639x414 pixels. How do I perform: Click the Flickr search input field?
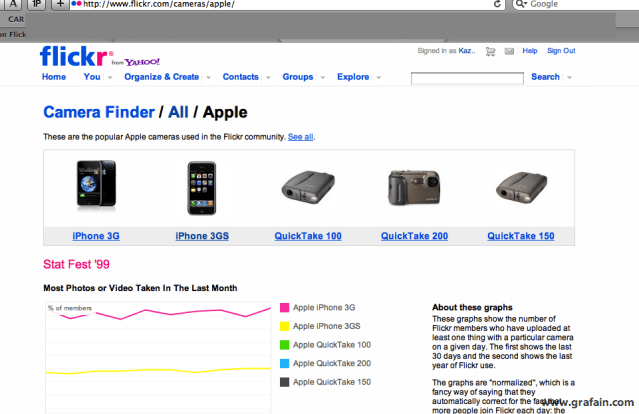(x=467, y=78)
